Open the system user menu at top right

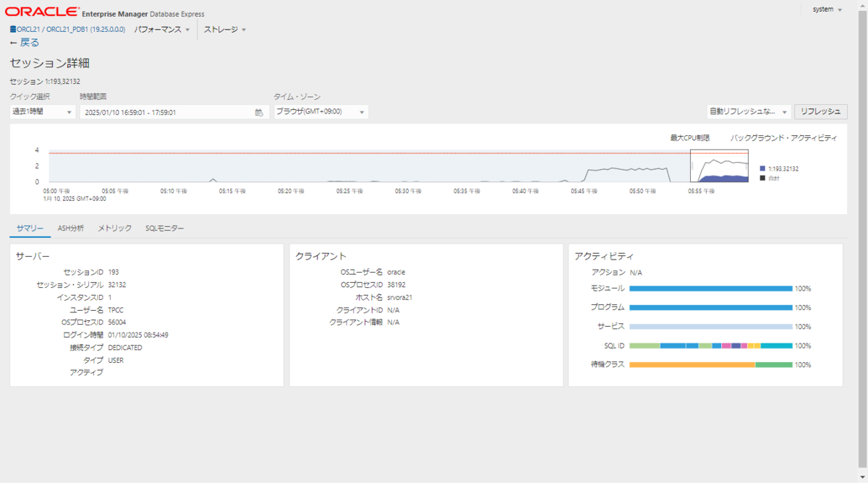pos(825,9)
